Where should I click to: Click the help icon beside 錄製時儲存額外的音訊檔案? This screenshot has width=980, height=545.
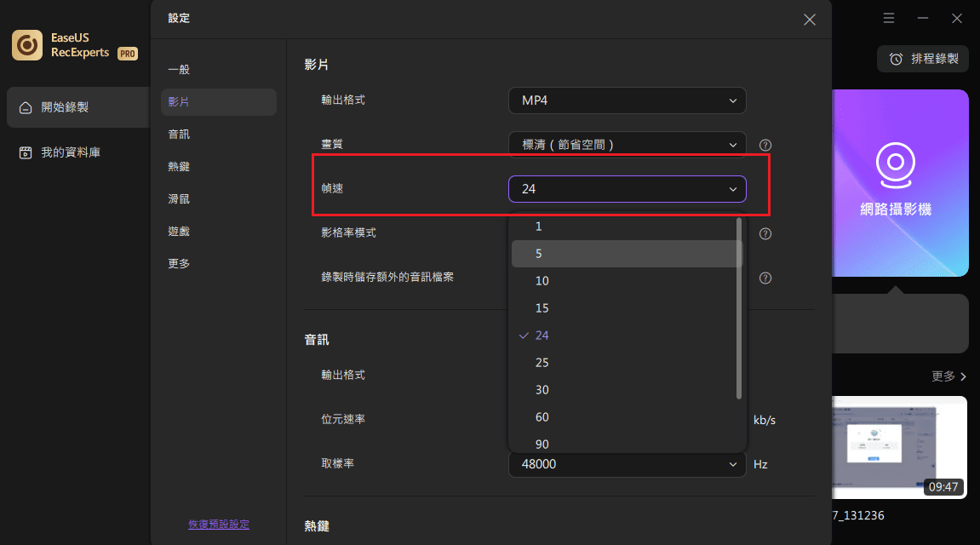tap(765, 278)
